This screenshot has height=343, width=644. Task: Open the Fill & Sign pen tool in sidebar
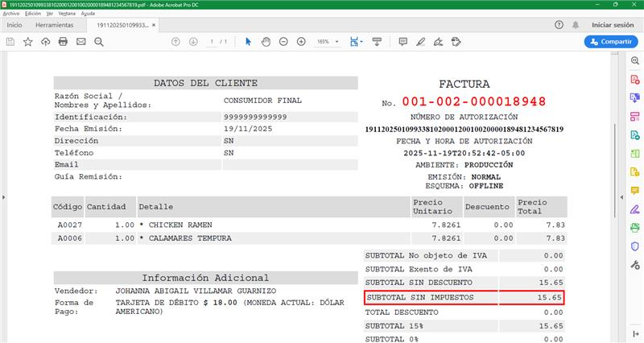coord(634,209)
